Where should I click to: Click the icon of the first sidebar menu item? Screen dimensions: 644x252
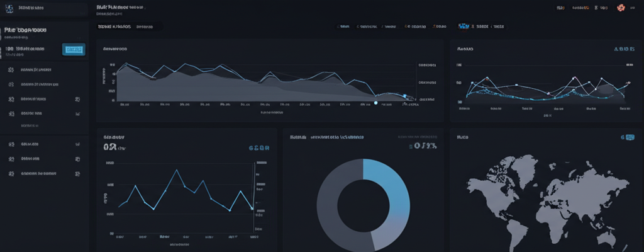[11, 70]
